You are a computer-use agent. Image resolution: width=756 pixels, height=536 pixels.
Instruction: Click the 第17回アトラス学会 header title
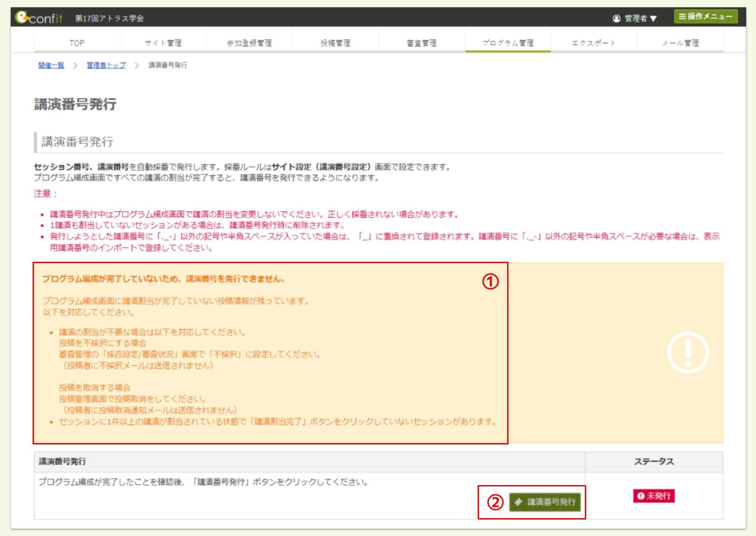click(x=109, y=18)
